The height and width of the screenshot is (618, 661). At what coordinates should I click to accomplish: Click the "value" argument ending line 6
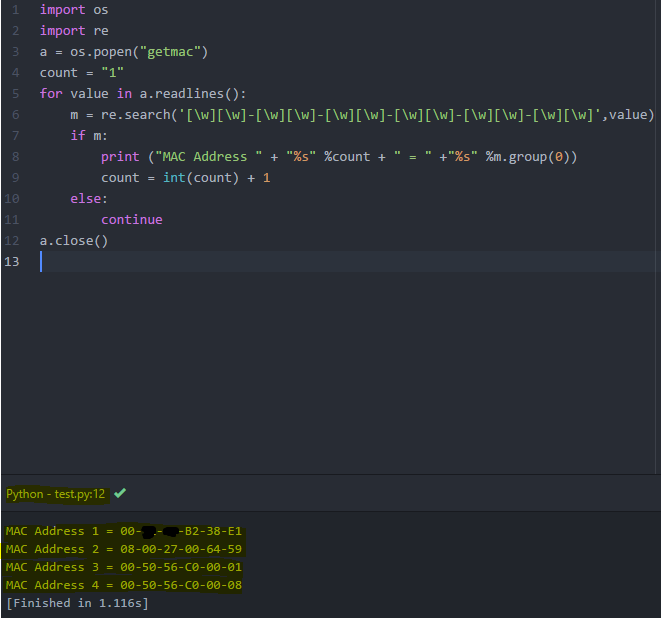click(627, 115)
